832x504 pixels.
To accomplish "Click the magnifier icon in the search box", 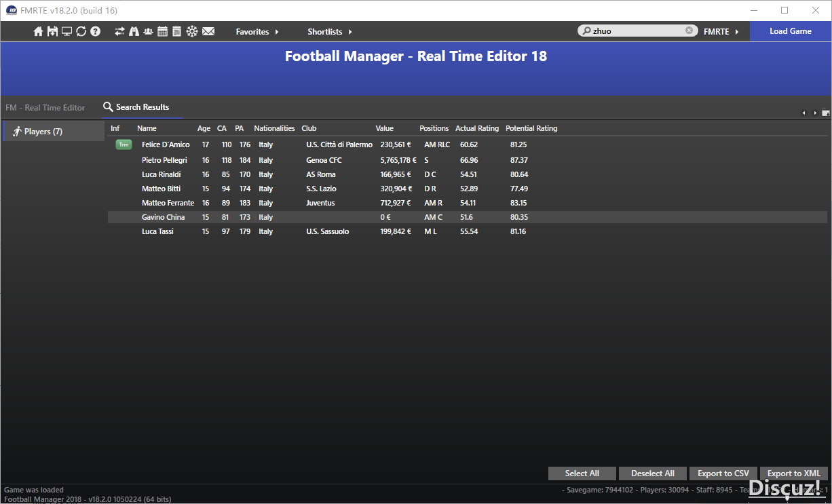I will pyautogui.click(x=586, y=31).
